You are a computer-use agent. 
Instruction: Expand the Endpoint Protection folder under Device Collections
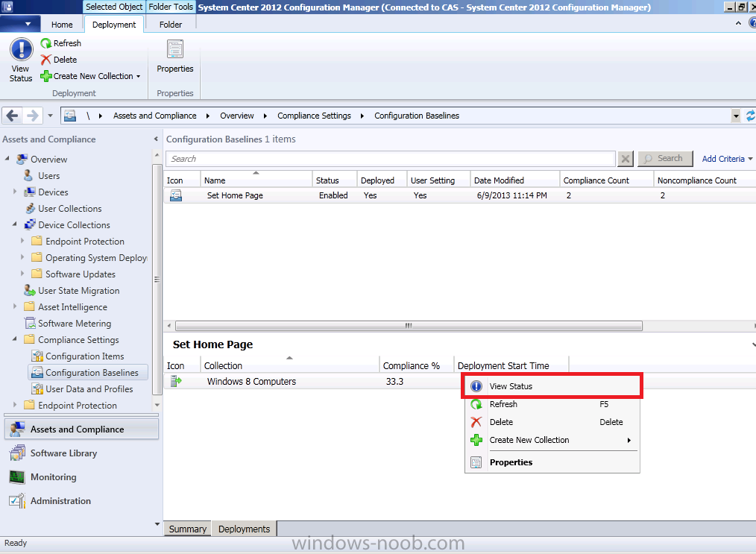[x=22, y=241]
